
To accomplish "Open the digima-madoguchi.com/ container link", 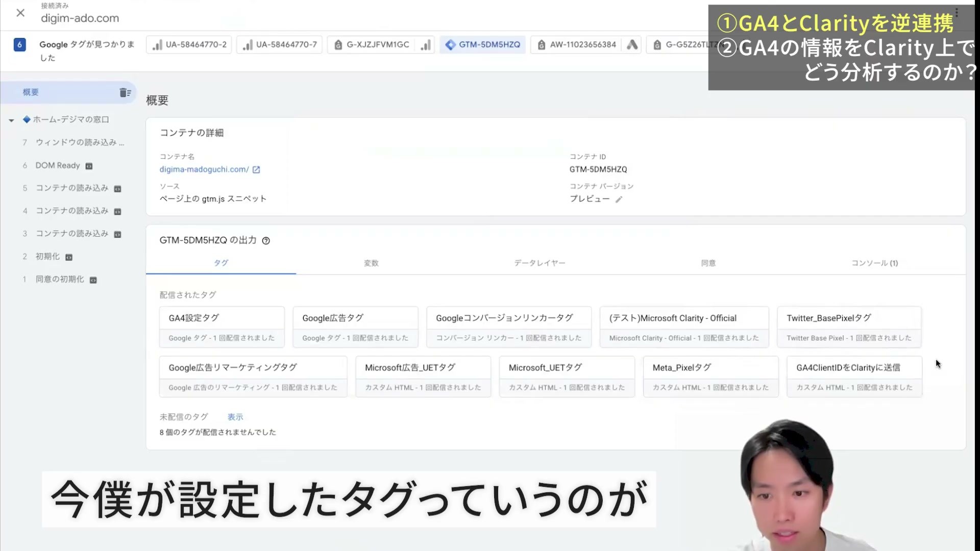I will (x=204, y=169).
